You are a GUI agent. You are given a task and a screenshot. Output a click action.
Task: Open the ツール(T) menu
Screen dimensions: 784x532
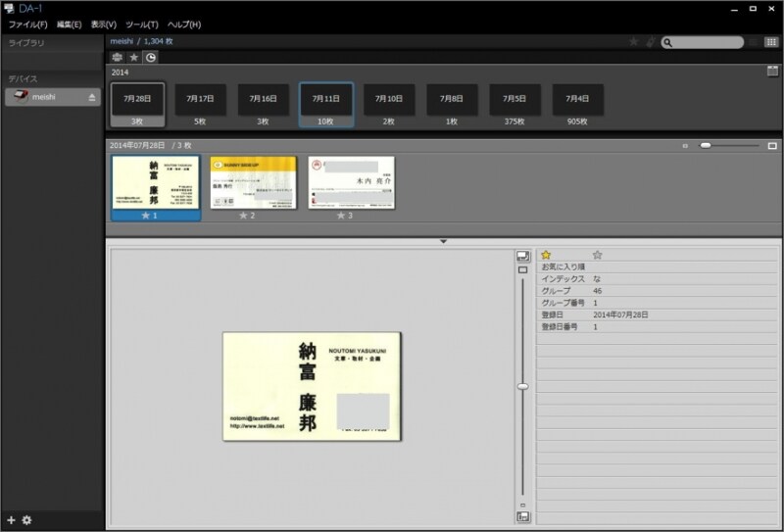pos(142,24)
